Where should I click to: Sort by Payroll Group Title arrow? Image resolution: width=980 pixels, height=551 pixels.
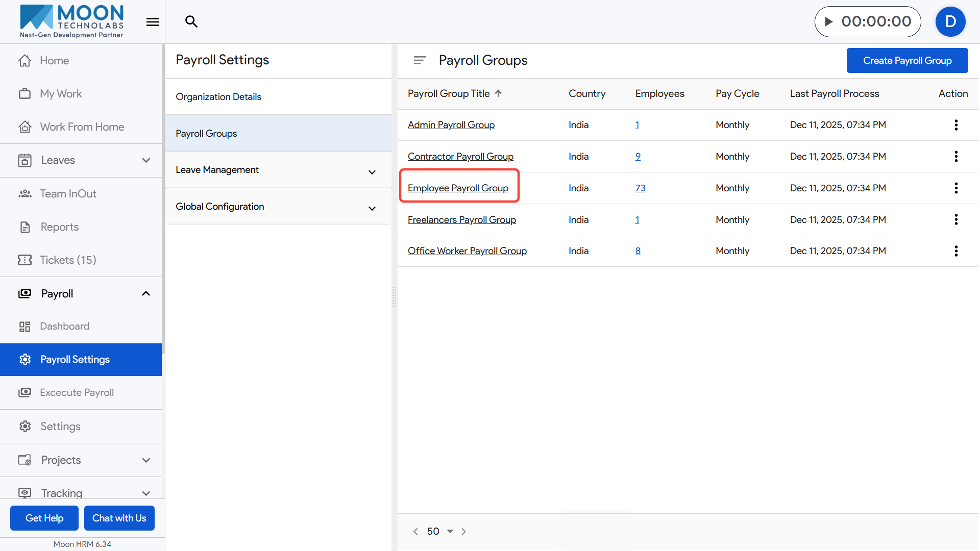498,93
